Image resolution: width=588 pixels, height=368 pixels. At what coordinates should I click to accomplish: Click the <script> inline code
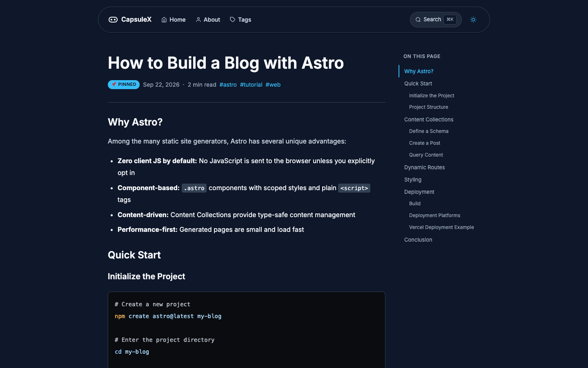pyautogui.click(x=354, y=188)
